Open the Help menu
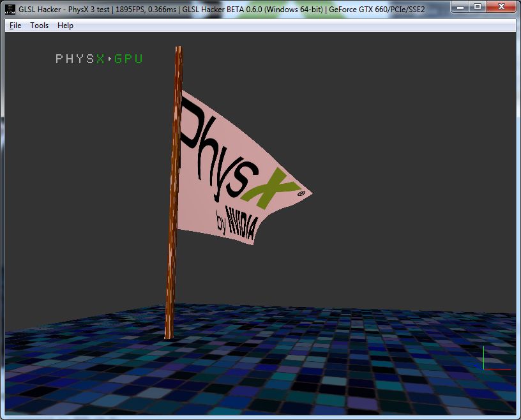The image size is (521, 420). pyautogui.click(x=65, y=26)
